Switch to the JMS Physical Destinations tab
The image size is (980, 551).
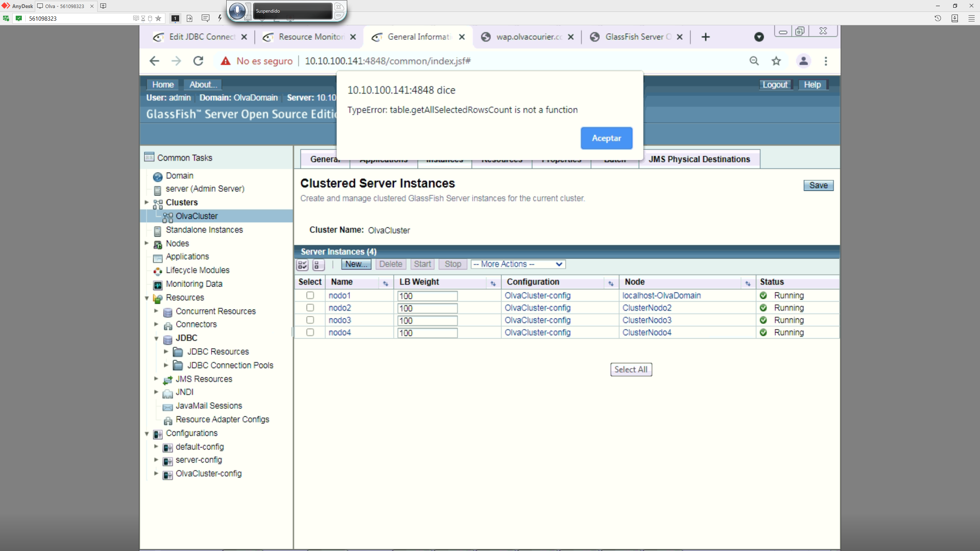click(x=699, y=159)
